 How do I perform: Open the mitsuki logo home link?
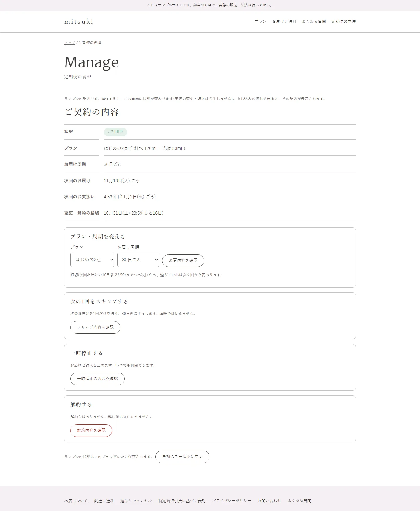79,21
